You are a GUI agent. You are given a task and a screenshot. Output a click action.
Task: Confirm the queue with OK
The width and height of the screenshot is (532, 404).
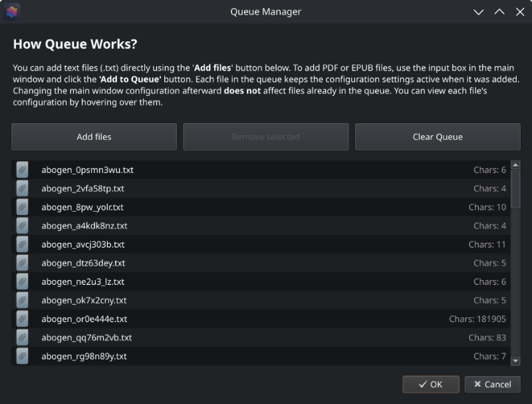[431, 384]
